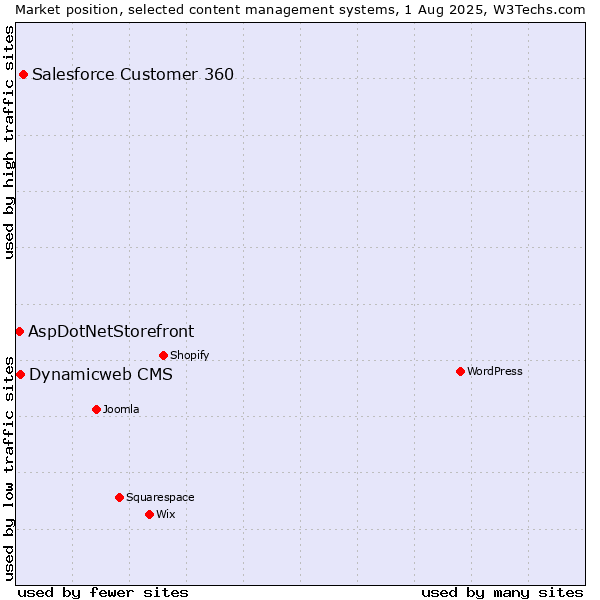The height and width of the screenshot is (600, 600).
Task: Click the Wix red data point
Action: [150, 514]
